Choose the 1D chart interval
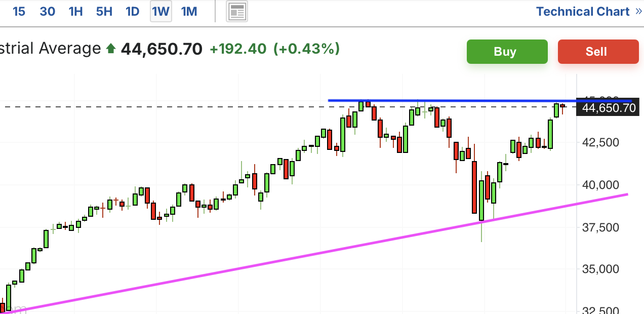644x314 pixels. (x=132, y=11)
